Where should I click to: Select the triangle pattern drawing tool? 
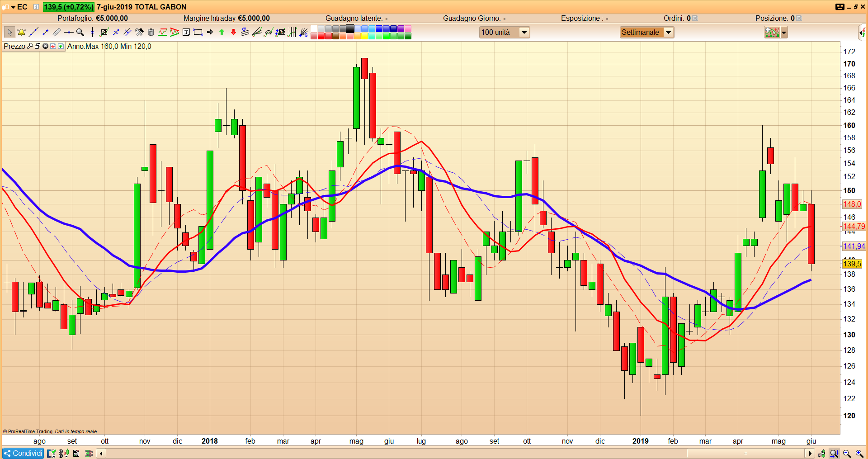click(x=175, y=32)
